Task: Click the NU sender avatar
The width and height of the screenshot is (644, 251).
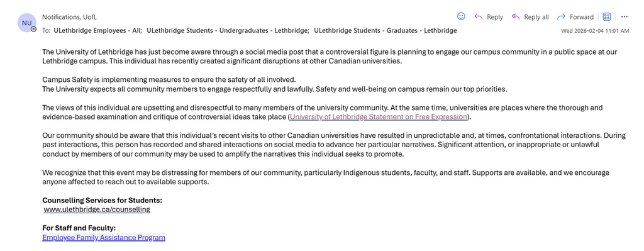Action: pyautogui.click(x=26, y=23)
